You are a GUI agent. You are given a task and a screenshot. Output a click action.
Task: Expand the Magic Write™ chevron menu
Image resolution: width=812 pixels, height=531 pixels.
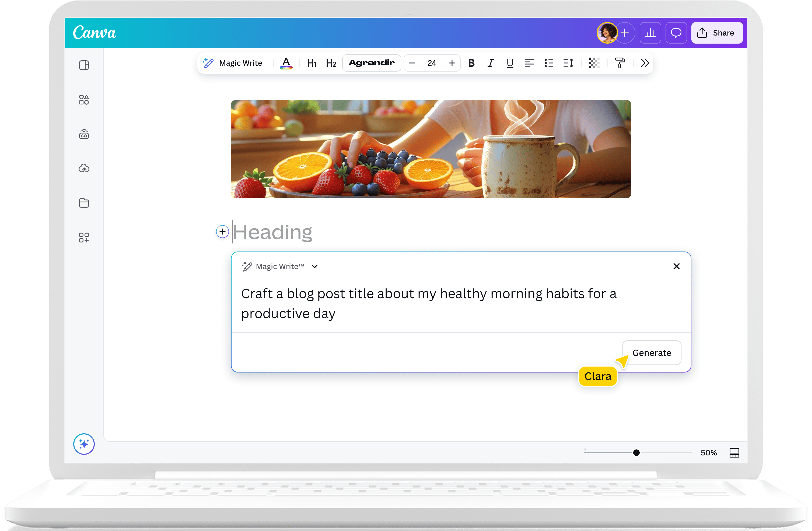314,266
